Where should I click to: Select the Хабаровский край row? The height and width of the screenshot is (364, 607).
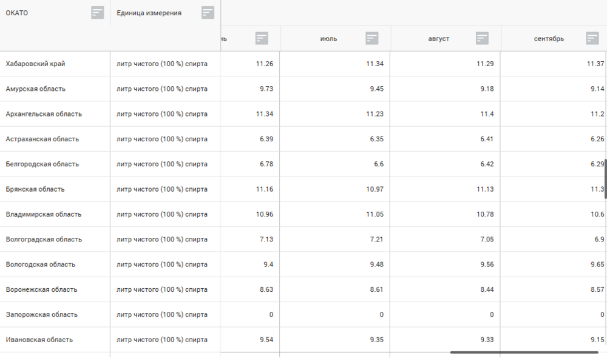click(35, 64)
